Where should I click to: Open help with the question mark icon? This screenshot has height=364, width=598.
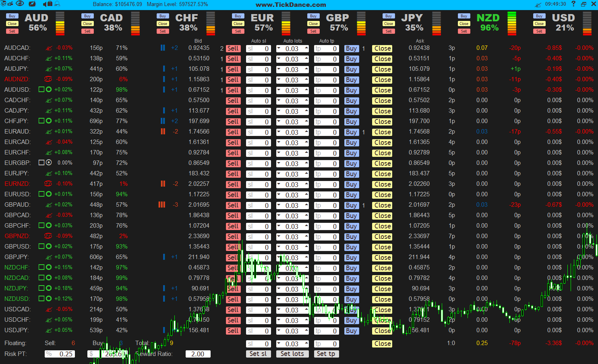[573, 4]
